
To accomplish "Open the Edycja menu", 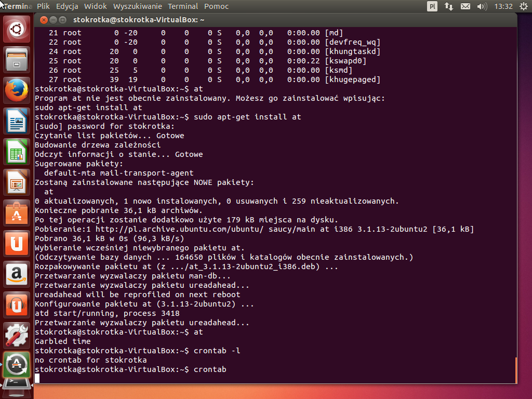I will 67,6.
